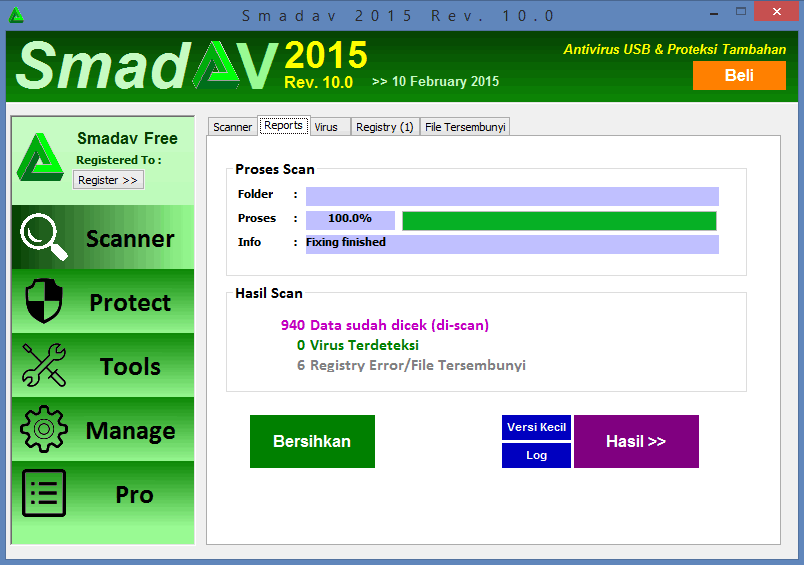Screen dimensions: 804x565
Task: Open the Registry (1) tab
Action: pyautogui.click(x=385, y=127)
